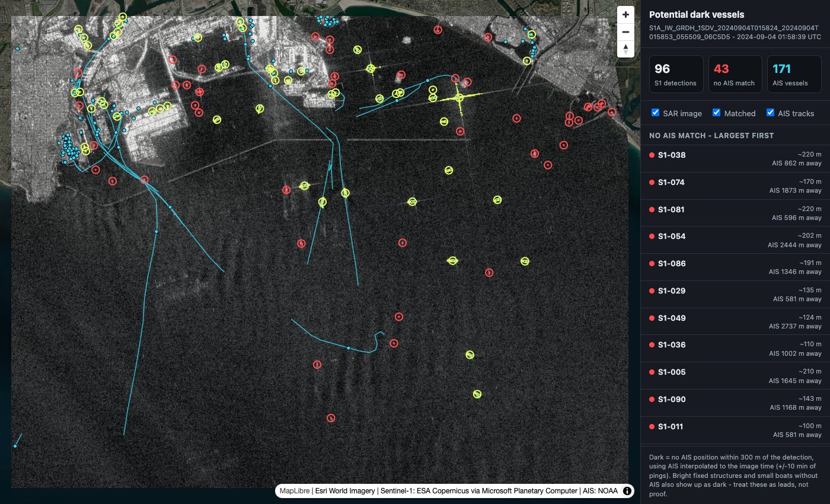Select vessel S1-036 in the list

click(x=735, y=349)
